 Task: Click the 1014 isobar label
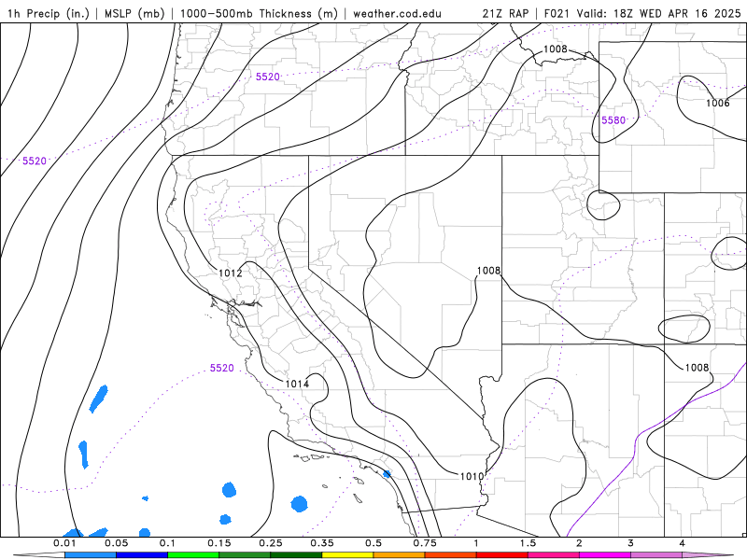(x=297, y=384)
